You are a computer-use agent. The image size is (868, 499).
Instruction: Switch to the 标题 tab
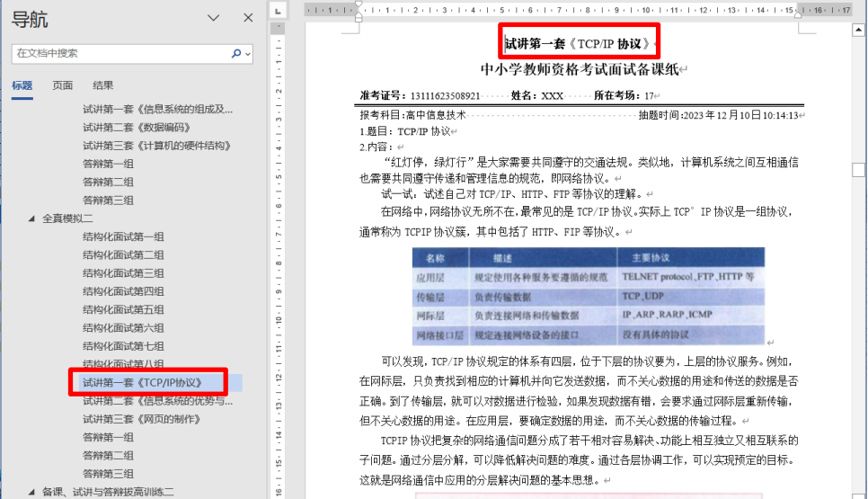click(x=22, y=85)
